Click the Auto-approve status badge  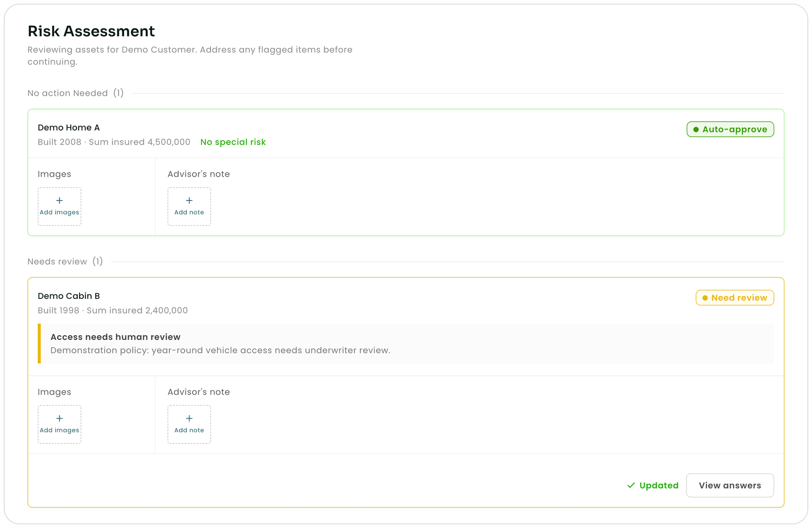click(730, 129)
